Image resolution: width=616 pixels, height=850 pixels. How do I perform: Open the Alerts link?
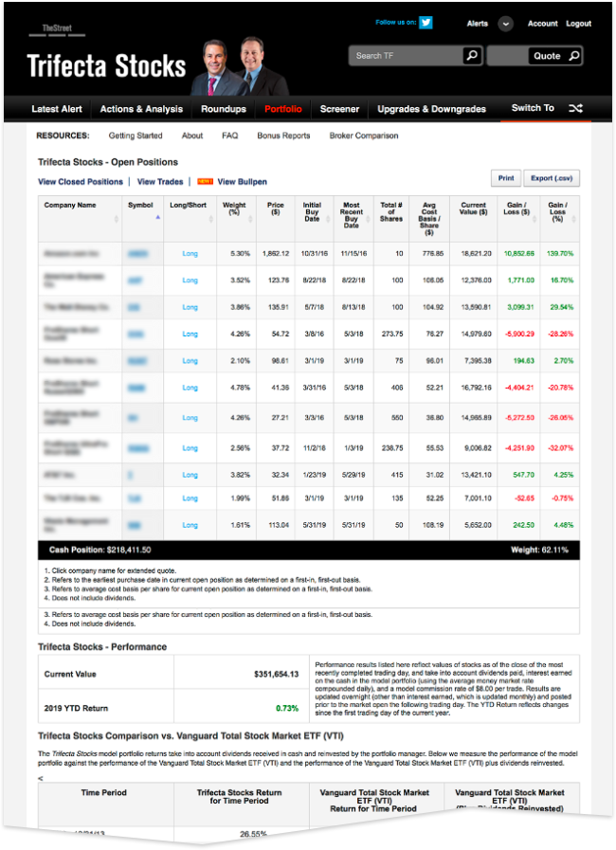click(478, 24)
